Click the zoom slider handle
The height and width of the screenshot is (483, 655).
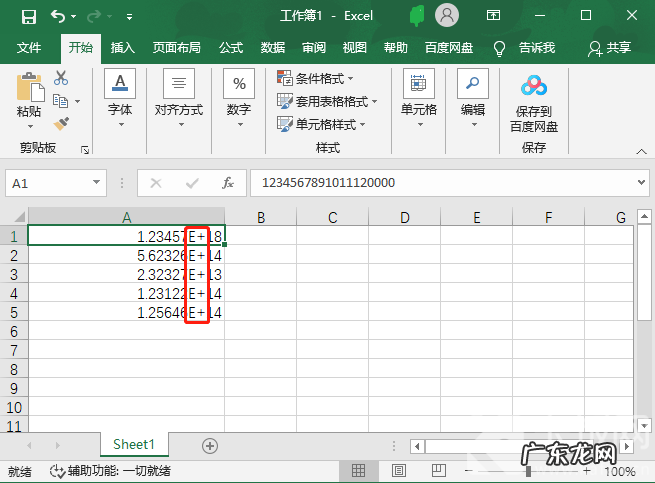click(528, 471)
